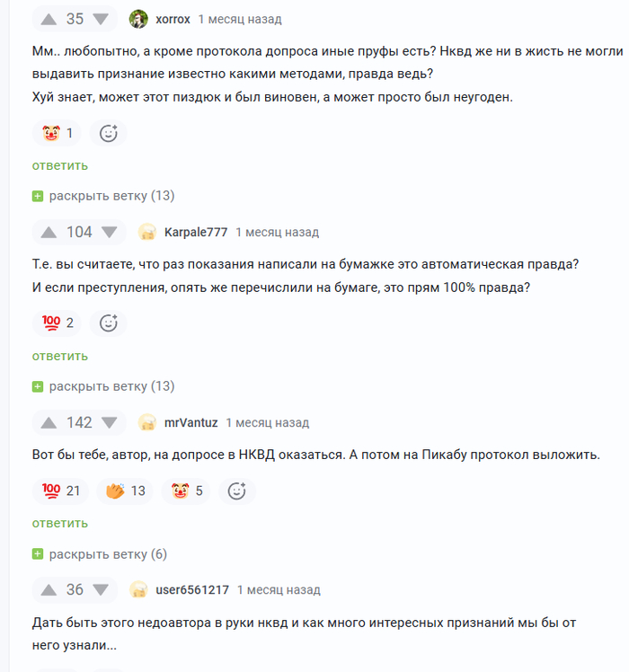Reply to mrVantuz's comment
Image resolution: width=629 pixels, height=672 pixels.
click(60, 523)
